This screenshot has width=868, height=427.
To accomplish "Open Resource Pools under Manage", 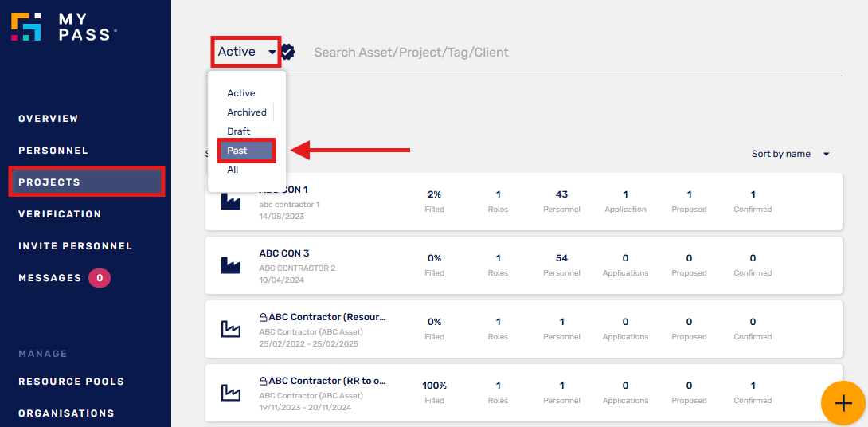I will pos(72,382).
